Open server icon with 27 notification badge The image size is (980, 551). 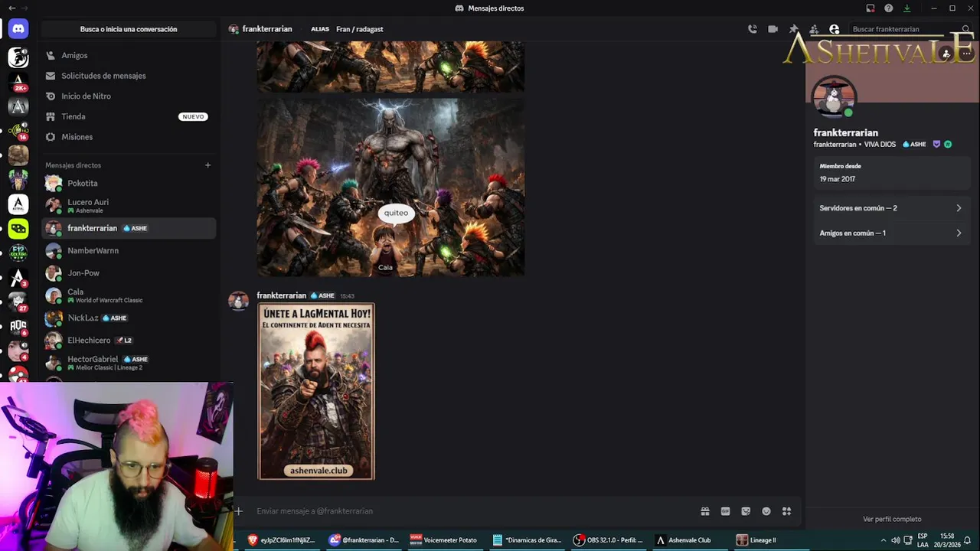pyautogui.click(x=18, y=302)
